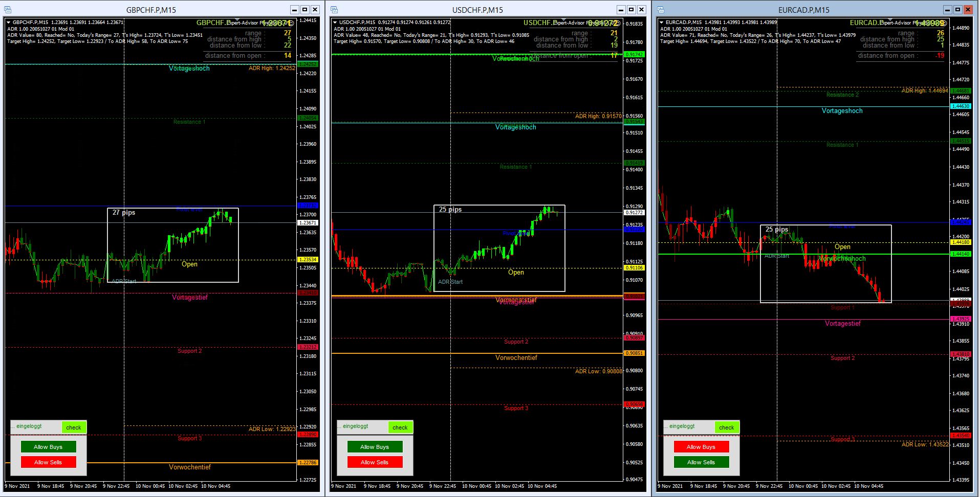This screenshot has width=980, height=497.
Task: Minimize the GBPCHF.P,M15 chart window
Action: click(x=294, y=10)
